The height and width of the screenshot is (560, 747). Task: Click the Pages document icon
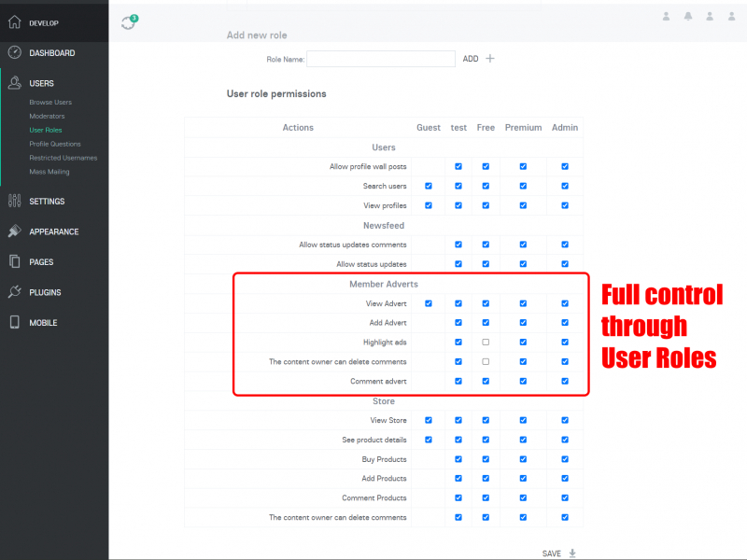tap(14, 262)
